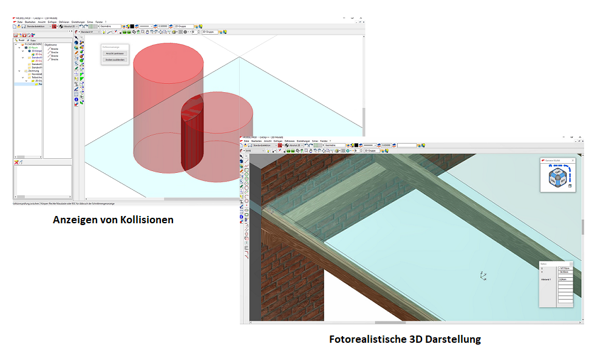Click the blue info icon in the collision window sidebar
Screen dimensions: 589x364
(x=77, y=99)
